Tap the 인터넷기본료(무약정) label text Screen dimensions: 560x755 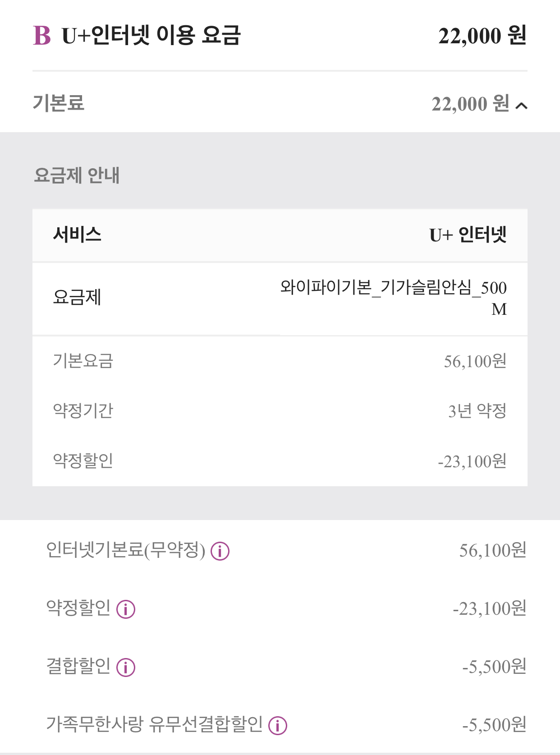point(126,550)
